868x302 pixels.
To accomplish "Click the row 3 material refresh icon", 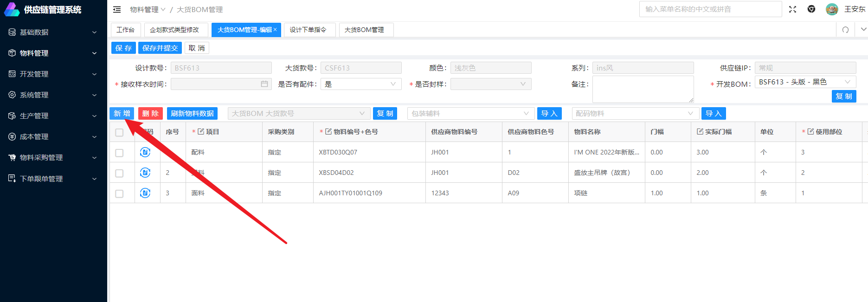I will pyautogui.click(x=145, y=193).
